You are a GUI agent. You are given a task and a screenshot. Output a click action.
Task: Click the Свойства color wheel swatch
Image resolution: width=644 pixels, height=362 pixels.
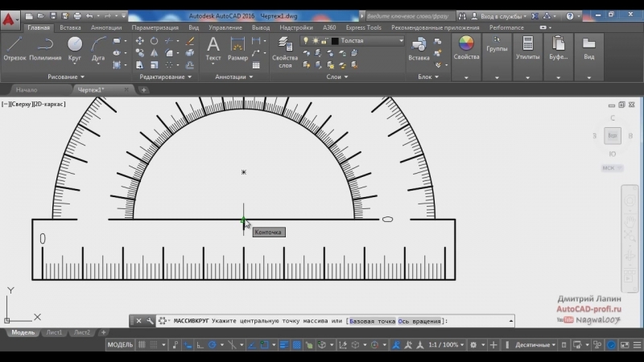466,44
